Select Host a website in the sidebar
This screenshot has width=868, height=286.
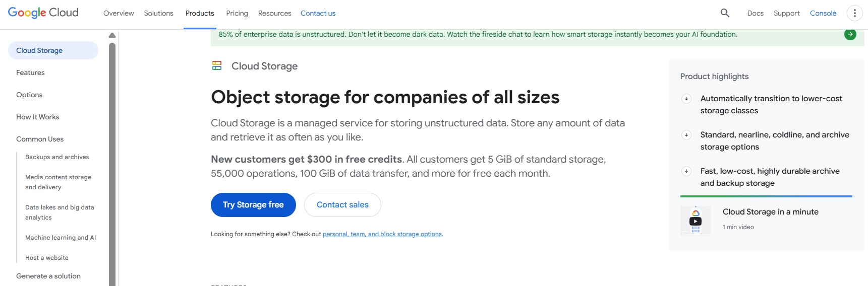click(47, 258)
